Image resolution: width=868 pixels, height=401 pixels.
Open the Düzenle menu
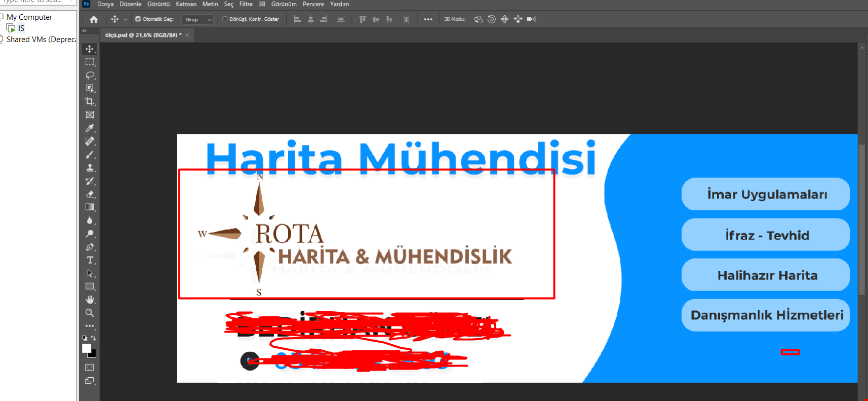pyautogui.click(x=130, y=4)
